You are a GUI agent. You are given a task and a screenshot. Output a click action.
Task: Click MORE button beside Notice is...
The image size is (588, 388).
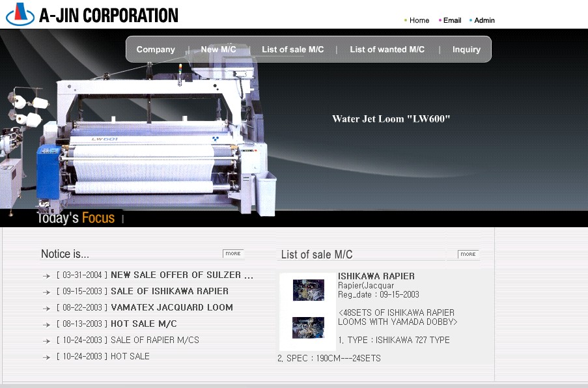click(233, 254)
